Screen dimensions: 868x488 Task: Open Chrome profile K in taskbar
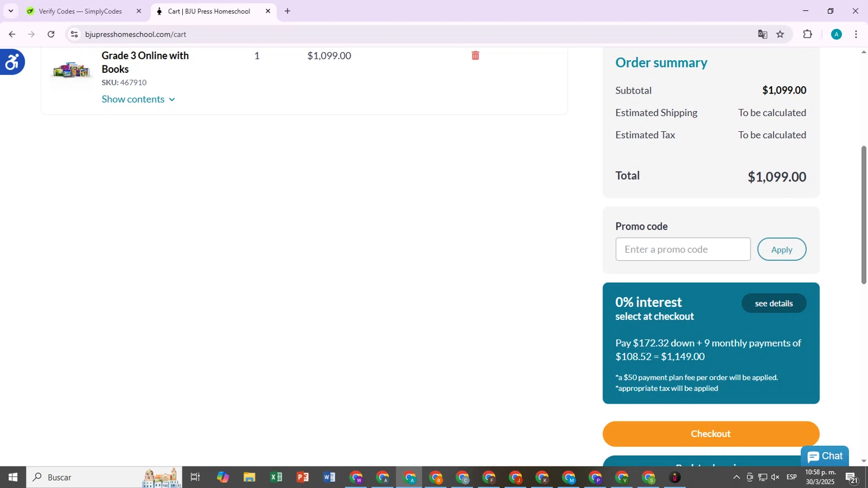[542, 478]
